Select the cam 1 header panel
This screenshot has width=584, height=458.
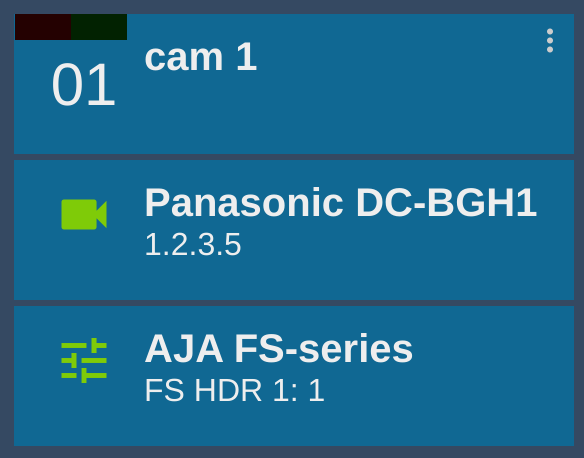pos(294,84)
